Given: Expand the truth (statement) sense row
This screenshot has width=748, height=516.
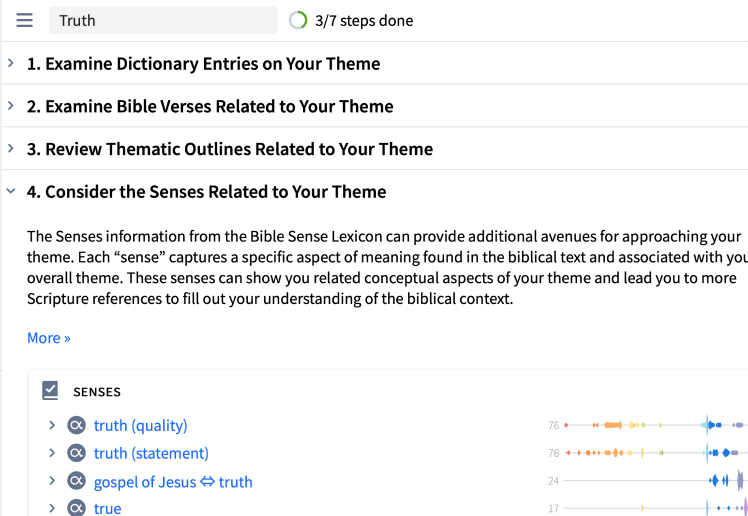Looking at the screenshot, I should coord(52,452).
